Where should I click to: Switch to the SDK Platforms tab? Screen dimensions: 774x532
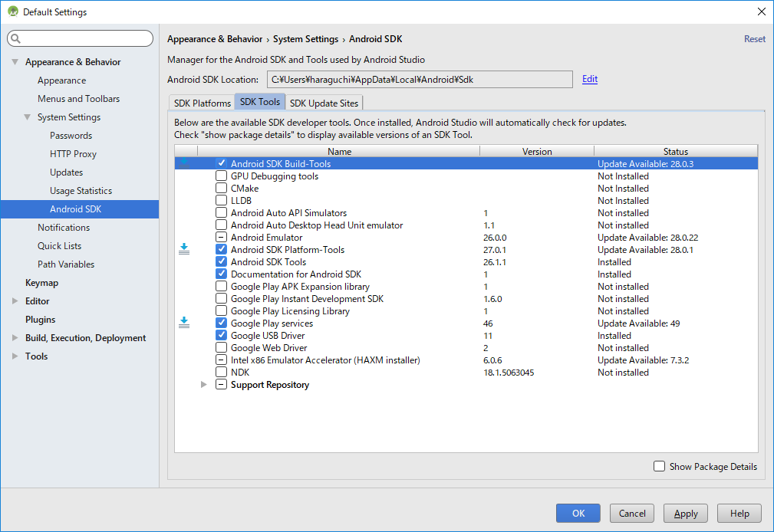202,103
